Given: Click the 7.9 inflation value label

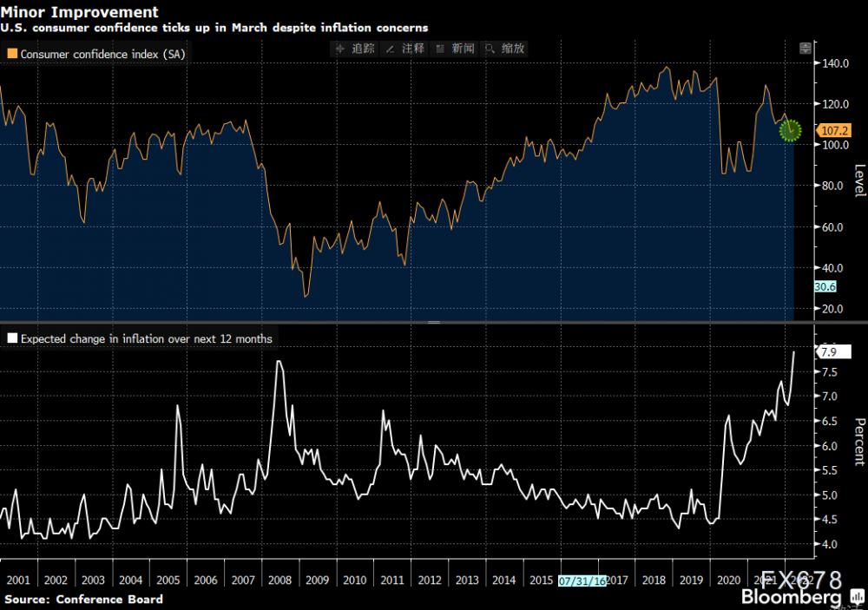Looking at the screenshot, I should [833, 352].
